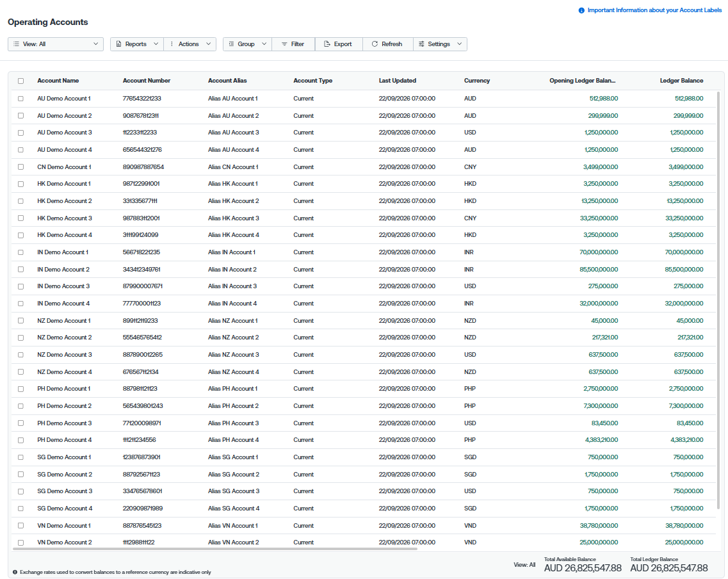
Task: Expand the Group dropdown chevron
Action: [x=264, y=44]
